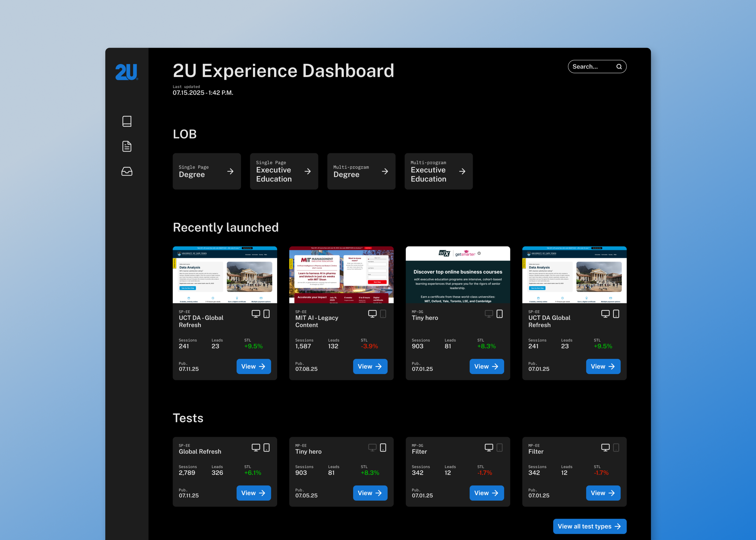
Task: Click desktop icon on MIT AI card
Action: (x=372, y=314)
